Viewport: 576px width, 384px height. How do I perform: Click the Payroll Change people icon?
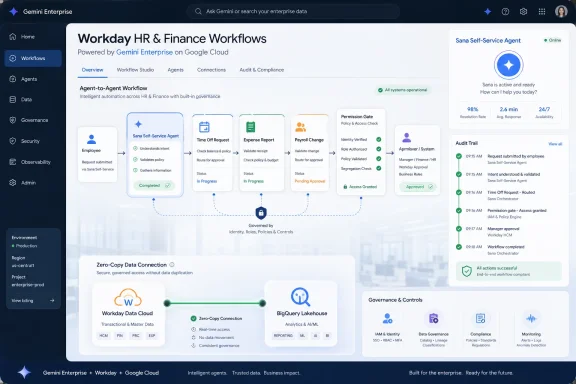point(300,127)
